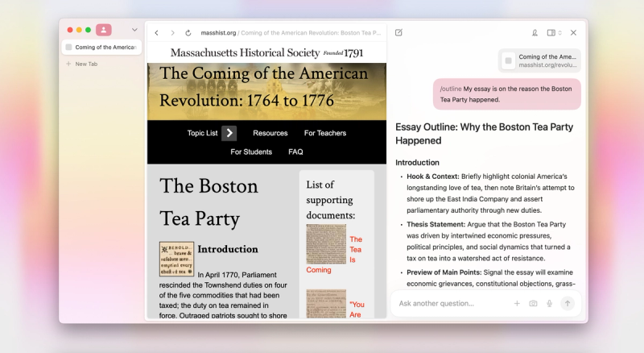644x353 pixels.
Task: Open the FAQ menu item
Action: (295, 152)
